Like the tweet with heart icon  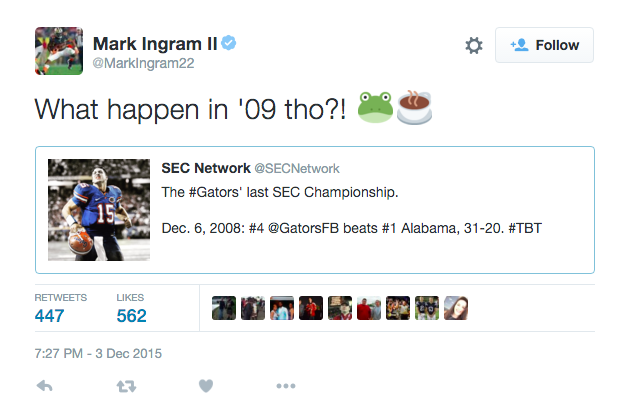point(206,386)
